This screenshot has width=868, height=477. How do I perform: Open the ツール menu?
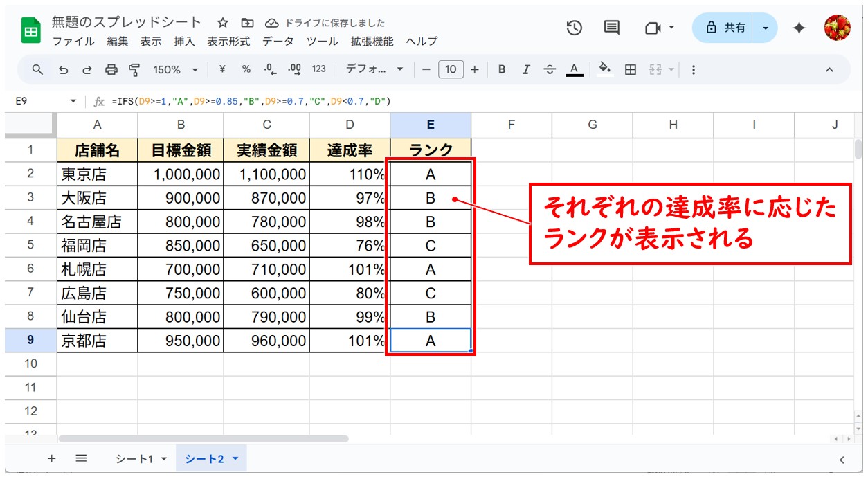point(323,42)
